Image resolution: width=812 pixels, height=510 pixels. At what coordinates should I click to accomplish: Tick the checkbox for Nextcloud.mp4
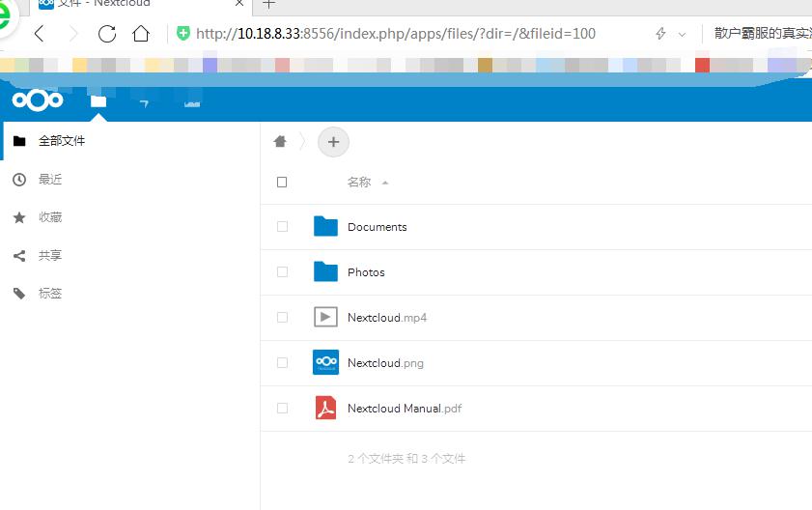click(x=282, y=317)
